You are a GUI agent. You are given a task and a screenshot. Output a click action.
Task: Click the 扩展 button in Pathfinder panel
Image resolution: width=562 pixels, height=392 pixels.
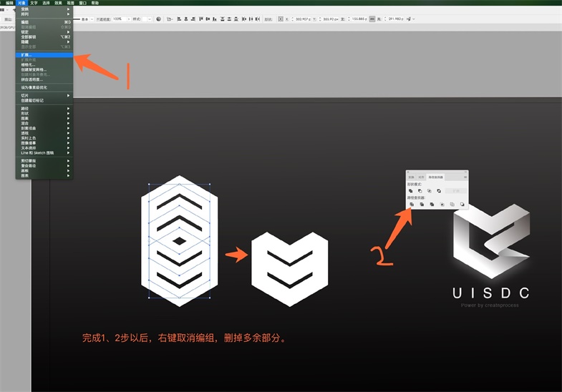455,191
